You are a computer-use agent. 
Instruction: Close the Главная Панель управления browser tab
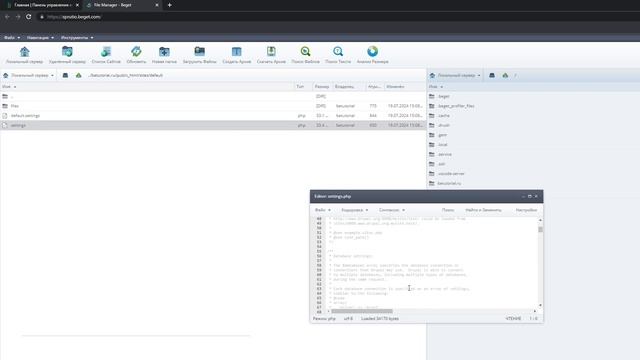[x=77, y=5]
